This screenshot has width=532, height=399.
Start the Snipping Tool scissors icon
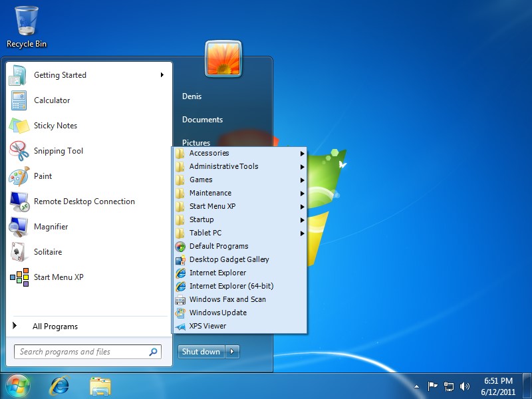tap(19, 151)
